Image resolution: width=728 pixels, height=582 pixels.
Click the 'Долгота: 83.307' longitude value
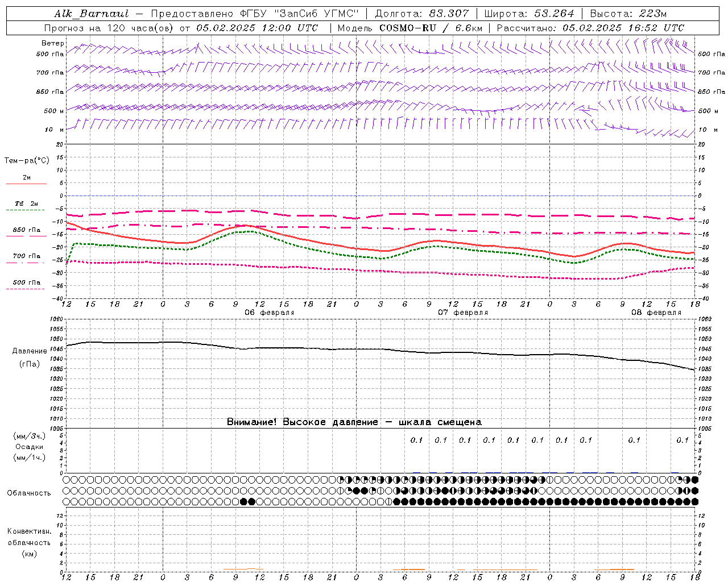tap(422, 14)
